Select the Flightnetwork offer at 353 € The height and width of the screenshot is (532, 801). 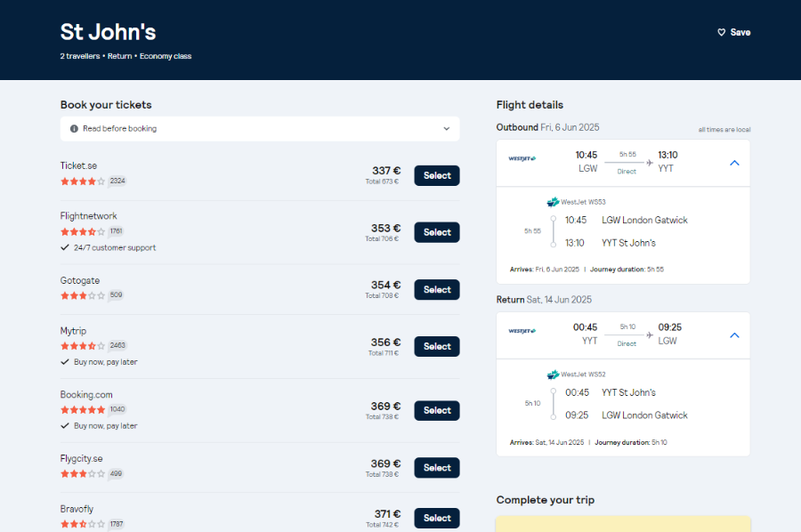(x=437, y=232)
